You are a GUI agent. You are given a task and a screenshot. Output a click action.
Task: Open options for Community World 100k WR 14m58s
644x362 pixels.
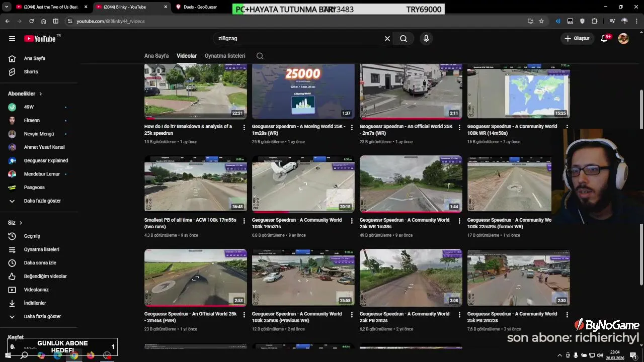[567, 127]
